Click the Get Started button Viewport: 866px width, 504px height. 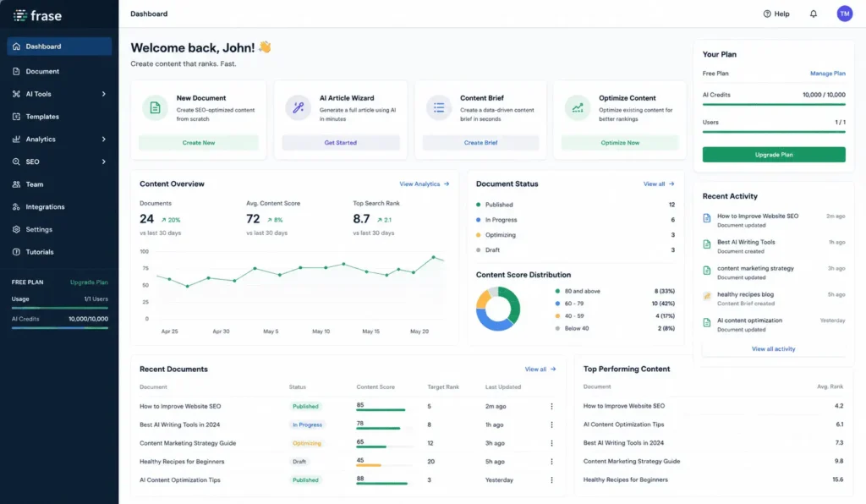(x=341, y=142)
